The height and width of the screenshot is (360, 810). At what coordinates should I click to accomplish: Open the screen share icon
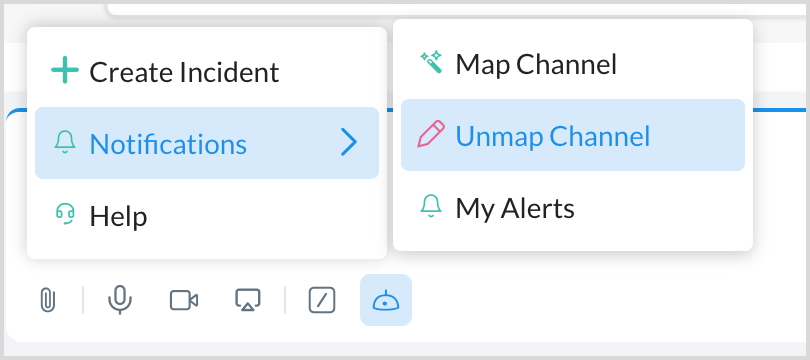click(x=248, y=300)
